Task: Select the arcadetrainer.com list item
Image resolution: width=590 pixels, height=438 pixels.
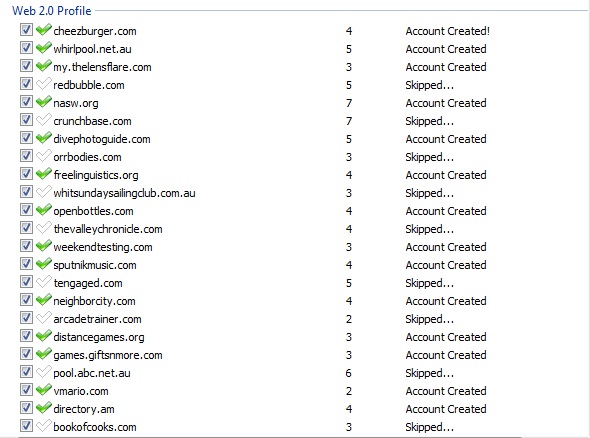Action: coord(97,319)
